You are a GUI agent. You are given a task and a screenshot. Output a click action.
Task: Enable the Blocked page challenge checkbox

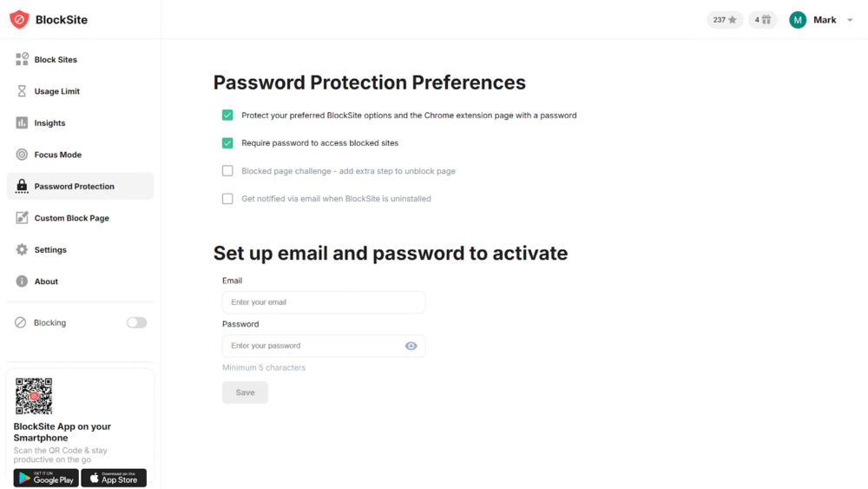click(x=227, y=171)
